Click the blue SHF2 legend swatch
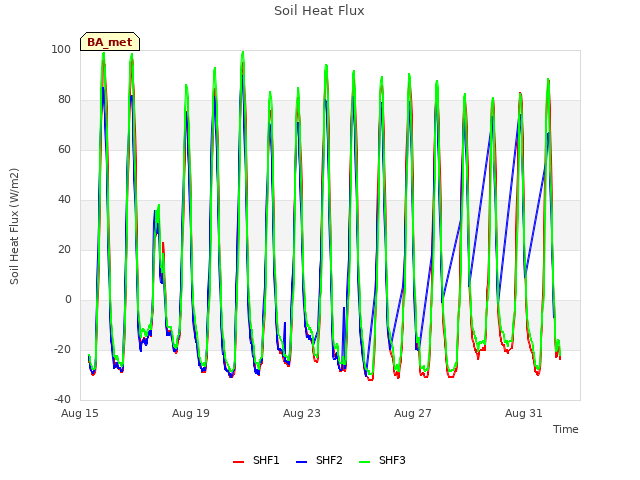The image size is (640, 480). pos(301,462)
